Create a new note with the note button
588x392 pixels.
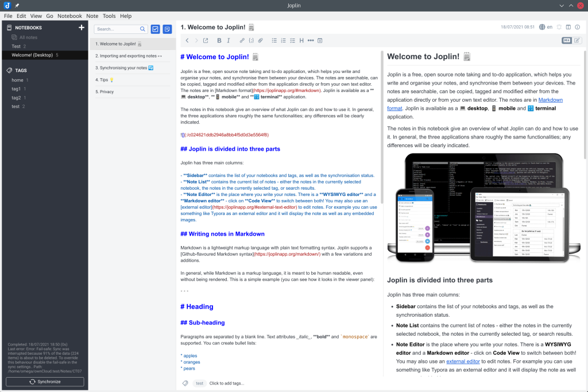167,29
